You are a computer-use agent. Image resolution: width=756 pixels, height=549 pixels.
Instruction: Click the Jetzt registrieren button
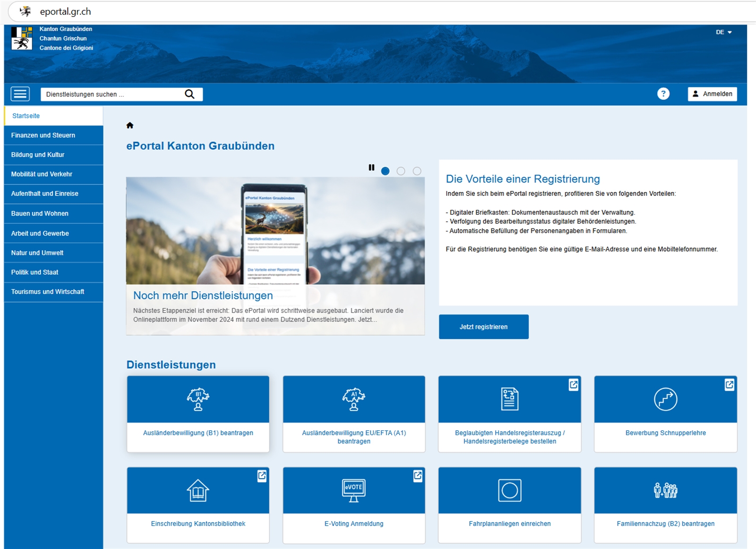tap(483, 327)
